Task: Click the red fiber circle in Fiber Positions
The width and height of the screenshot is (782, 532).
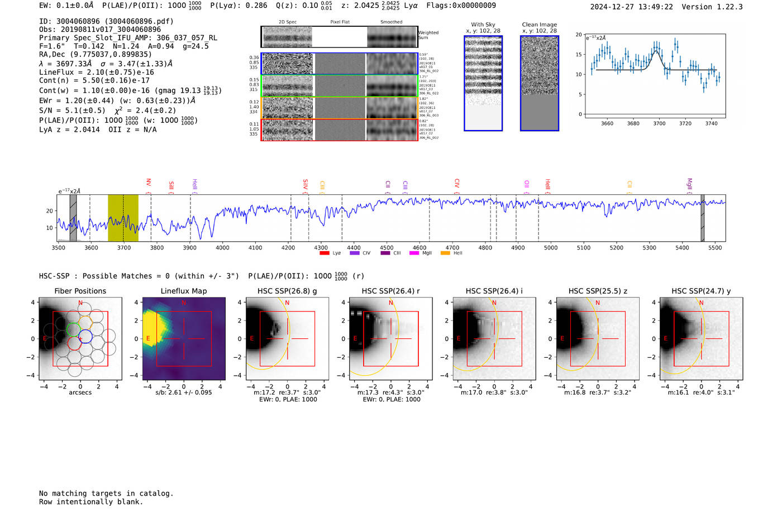Action: [x=75, y=343]
